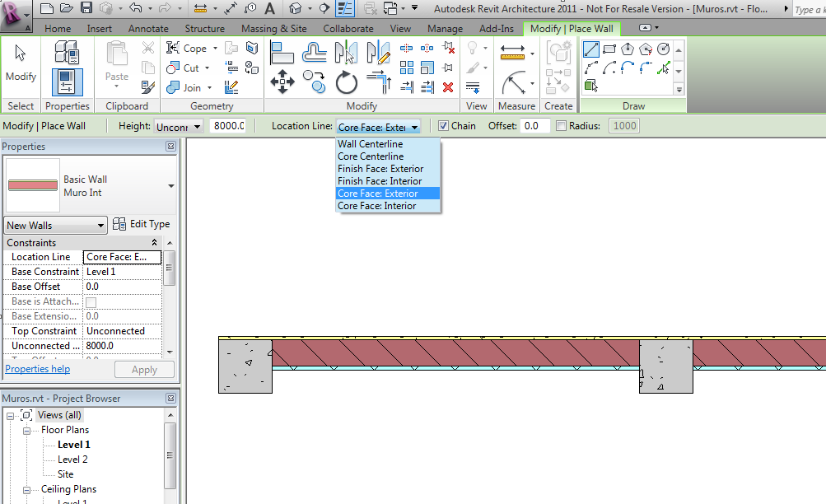Click the Copy tool in Modify panel
Viewport: 826px width, 504px height.
pyautogui.click(x=315, y=82)
